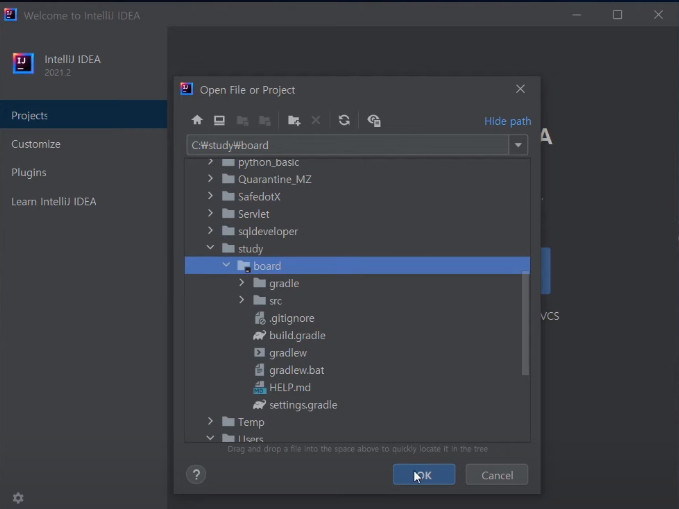Viewport: 679px width, 509px height.
Task: Click the file tree vertical scrollbar
Action: [x=525, y=323]
